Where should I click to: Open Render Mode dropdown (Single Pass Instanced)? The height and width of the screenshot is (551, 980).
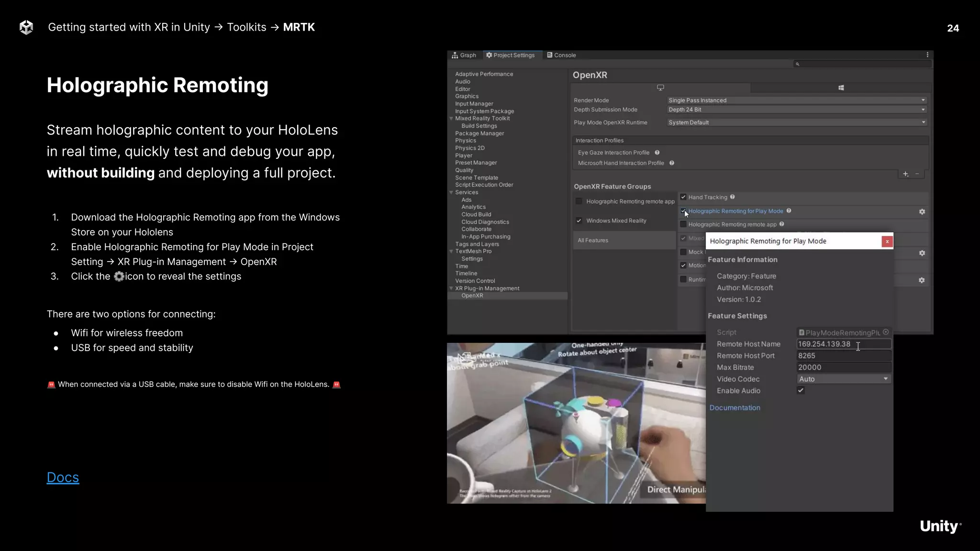click(797, 100)
